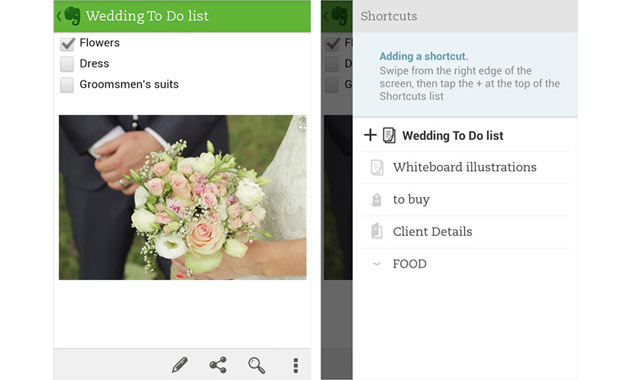This screenshot has height=380, width=630.
Task: Open the three-dot overflow menu
Action: coord(295,366)
